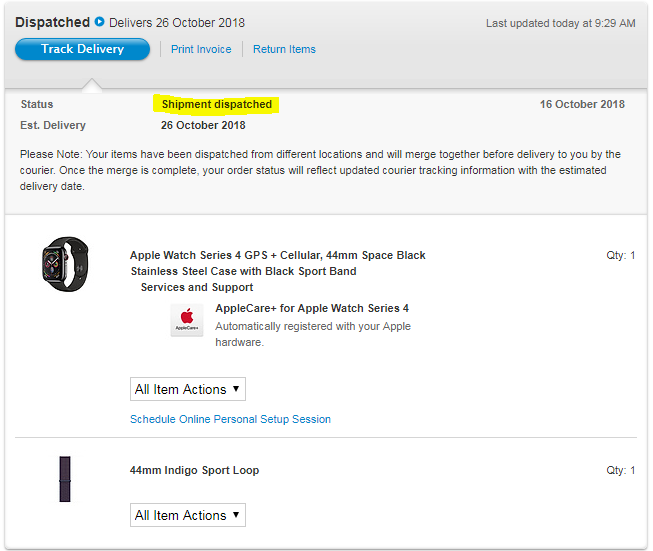
Task: Expand All Item Actions for Indigo Sport Loop
Action: [188, 515]
